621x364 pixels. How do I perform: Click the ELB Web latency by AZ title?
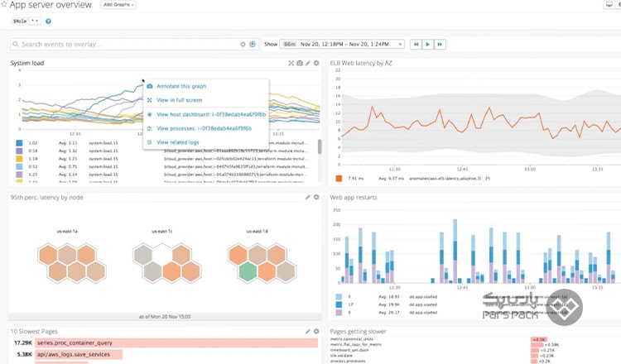coord(361,63)
